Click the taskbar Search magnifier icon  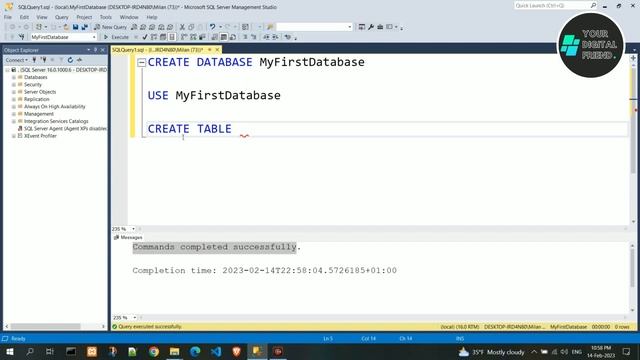(30, 352)
